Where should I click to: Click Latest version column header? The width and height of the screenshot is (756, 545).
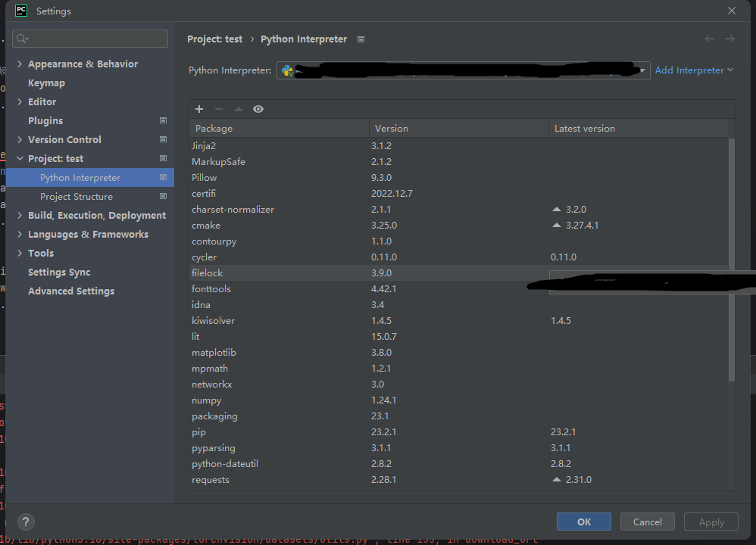click(x=639, y=128)
